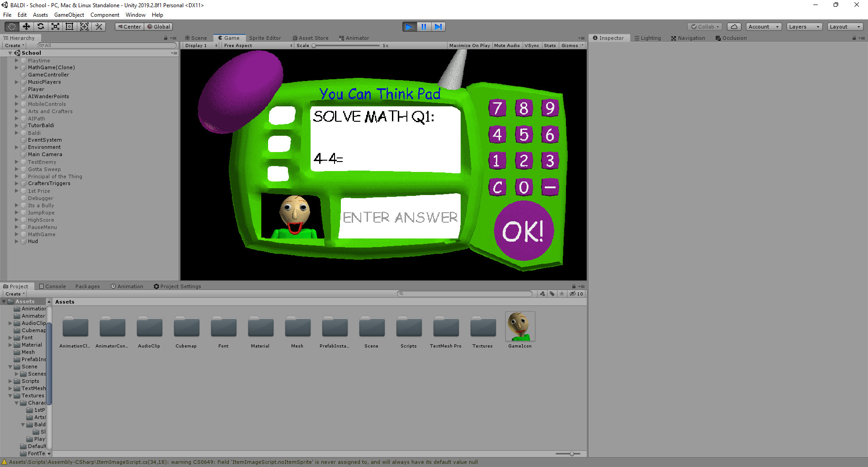Viewport: 868px width, 467px height.
Task: Lock the Inspector panel
Action: 854,38
